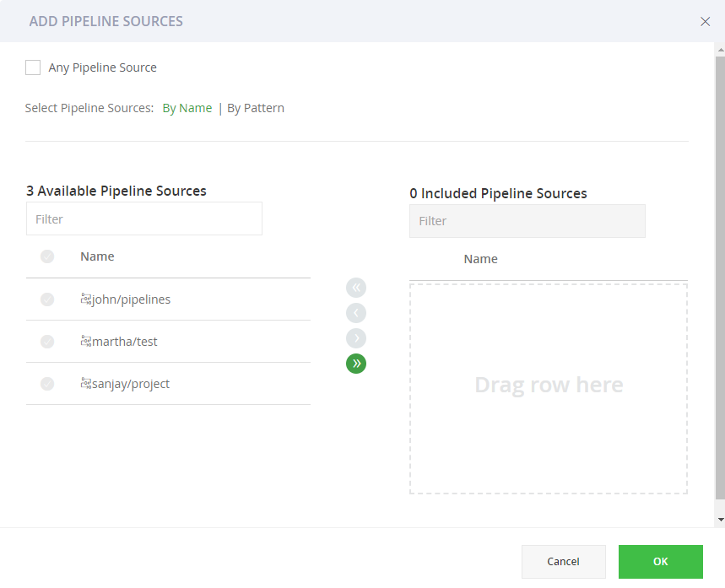
Task: Select all rows via the Name header circle
Action: tap(47, 256)
